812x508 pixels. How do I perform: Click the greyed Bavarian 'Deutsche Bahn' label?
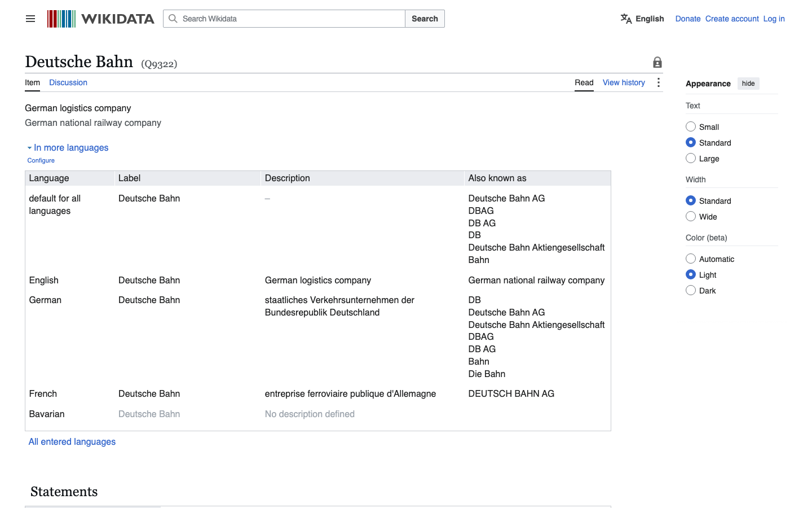coord(149,414)
